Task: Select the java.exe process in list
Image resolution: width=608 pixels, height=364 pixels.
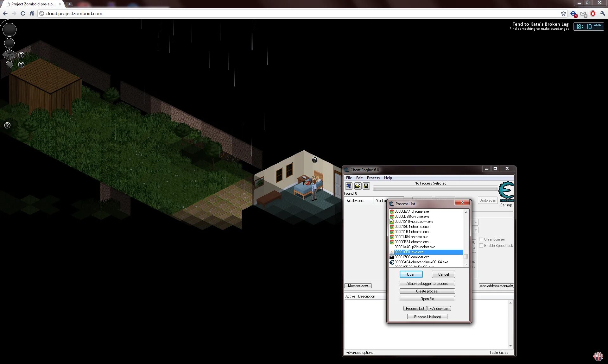Action: pyautogui.click(x=427, y=252)
